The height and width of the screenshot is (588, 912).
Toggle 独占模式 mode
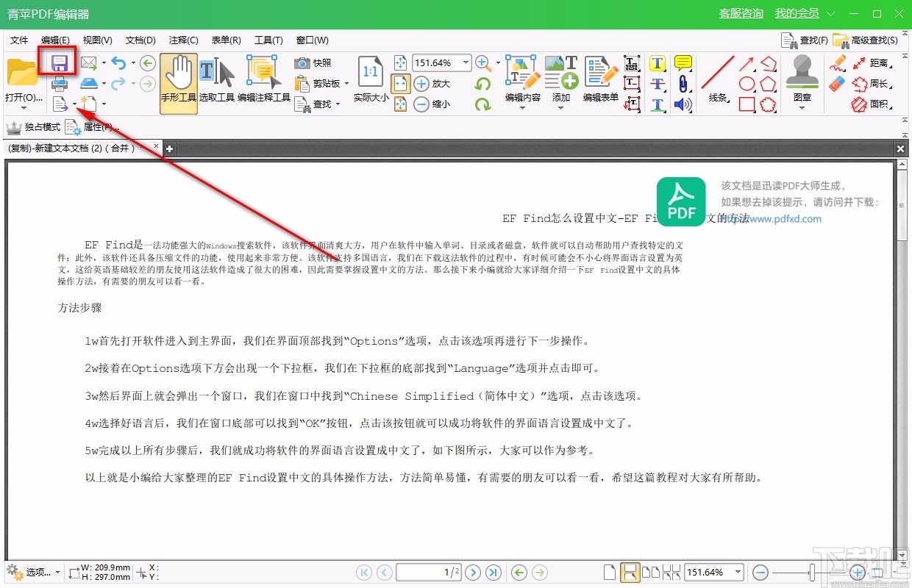pos(35,126)
